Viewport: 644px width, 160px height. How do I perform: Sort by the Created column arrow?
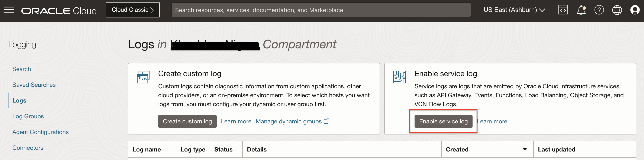525,149
